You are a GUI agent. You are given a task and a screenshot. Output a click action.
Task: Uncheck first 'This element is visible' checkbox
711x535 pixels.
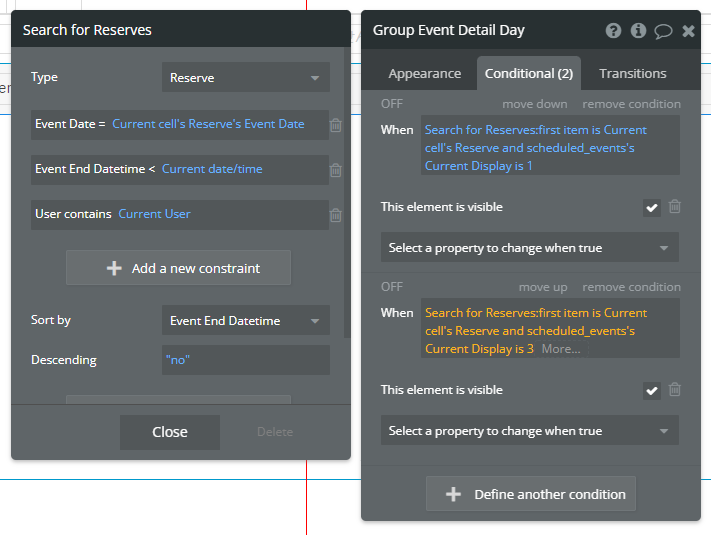652,208
